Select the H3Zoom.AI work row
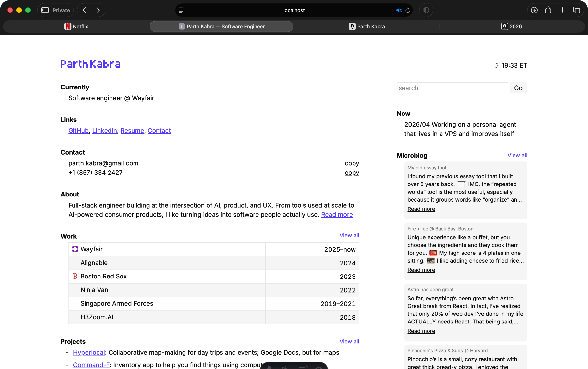The image size is (588, 369). pos(214,317)
